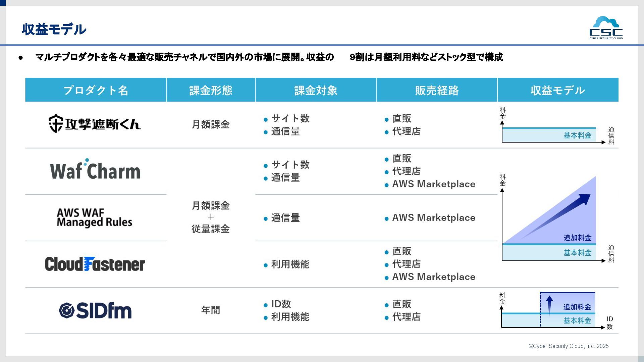Click 基本料金 in the top revenue chart
The image size is (644, 362).
pos(577,135)
